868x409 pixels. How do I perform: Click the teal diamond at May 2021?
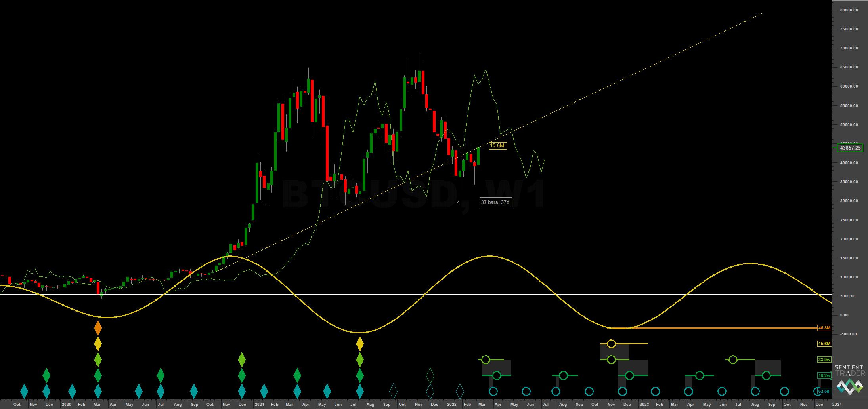pos(327,391)
